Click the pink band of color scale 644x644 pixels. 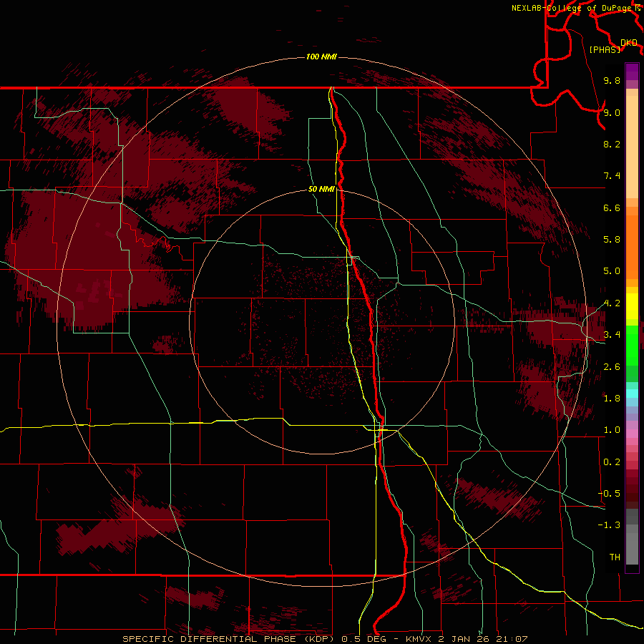click(x=632, y=434)
